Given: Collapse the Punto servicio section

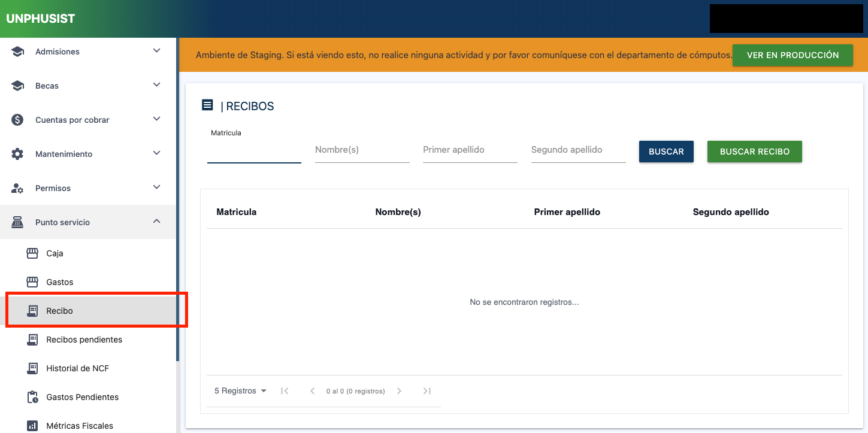Looking at the screenshot, I should [x=156, y=222].
